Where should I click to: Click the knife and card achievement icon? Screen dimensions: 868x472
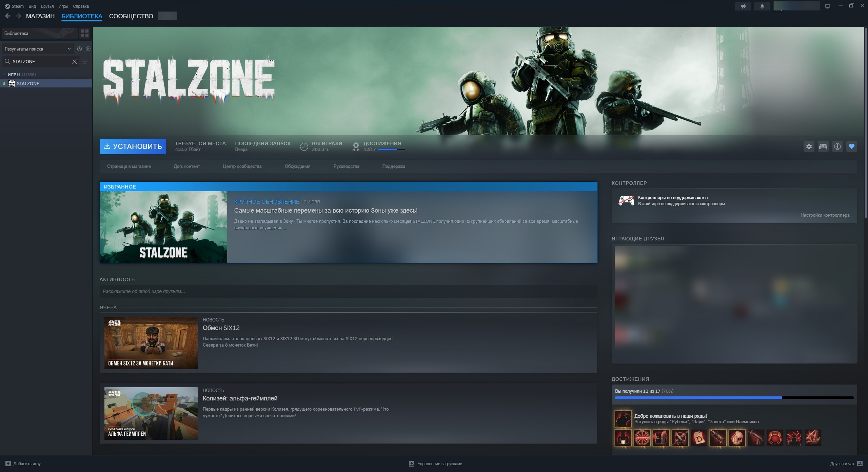tap(661, 438)
